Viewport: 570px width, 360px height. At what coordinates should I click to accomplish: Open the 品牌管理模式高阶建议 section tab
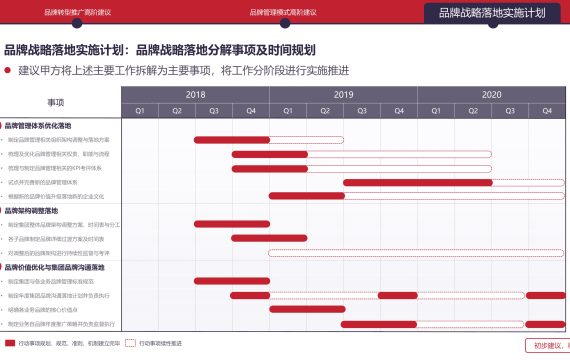point(283,12)
